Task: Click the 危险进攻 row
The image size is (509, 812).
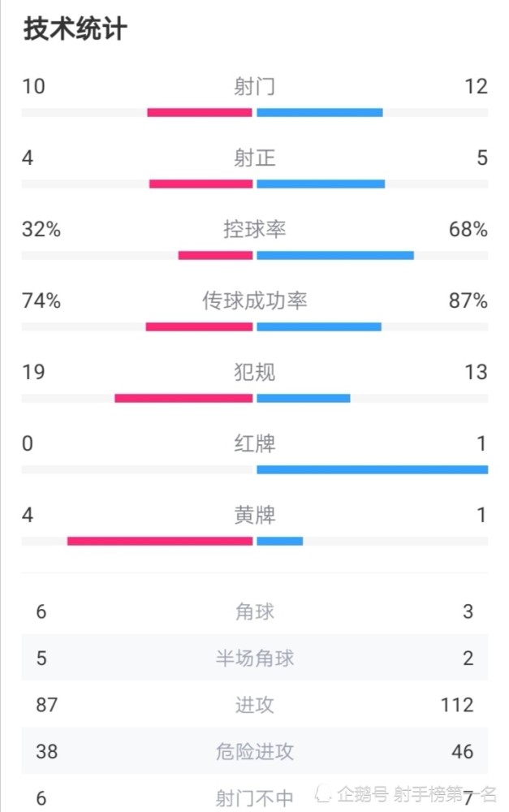Action: click(x=254, y=751)
